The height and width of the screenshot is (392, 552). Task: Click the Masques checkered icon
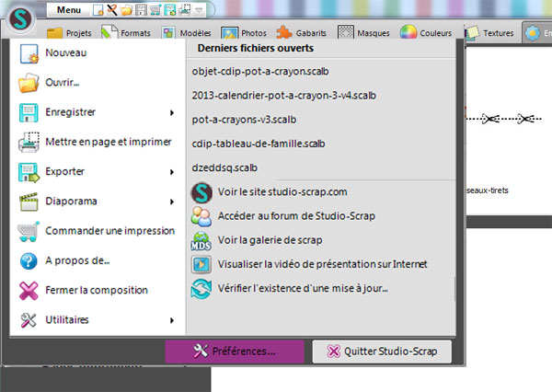tap(345, 32)
